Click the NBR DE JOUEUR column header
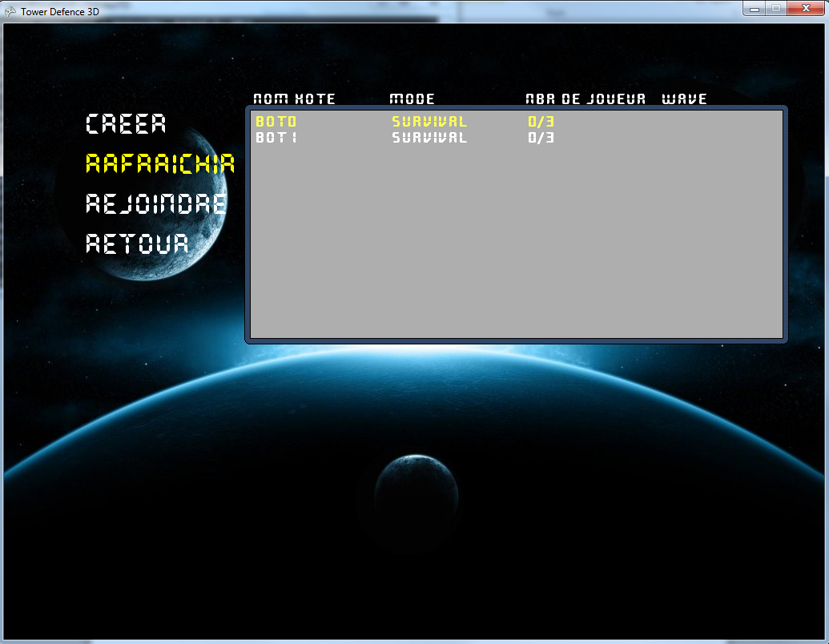 (x=585, y=99)
